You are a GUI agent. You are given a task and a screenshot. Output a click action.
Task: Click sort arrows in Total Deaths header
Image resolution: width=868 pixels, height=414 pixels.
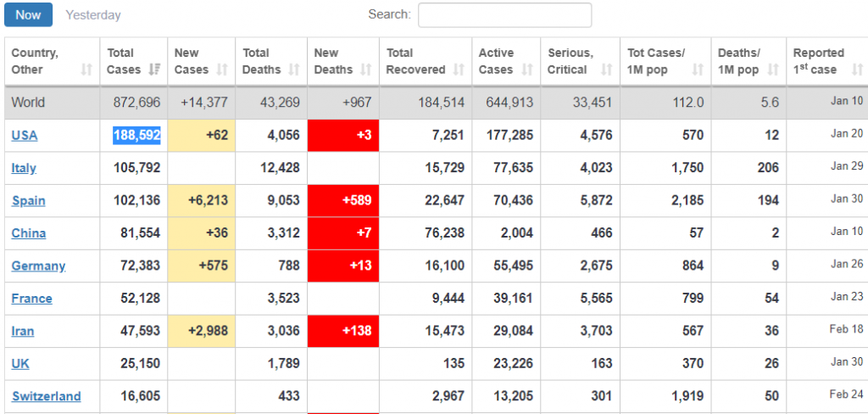click(293, 70)
